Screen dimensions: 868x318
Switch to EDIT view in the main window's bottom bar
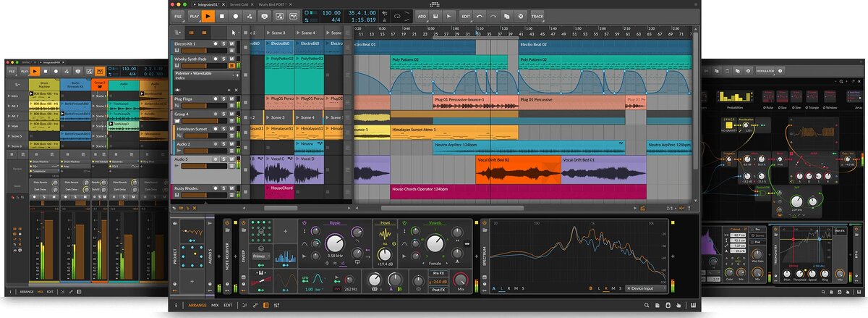point(228,305)
